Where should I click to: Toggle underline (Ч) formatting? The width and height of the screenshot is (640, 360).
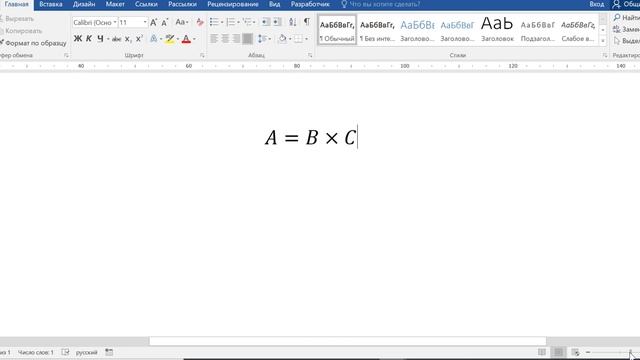100,39
